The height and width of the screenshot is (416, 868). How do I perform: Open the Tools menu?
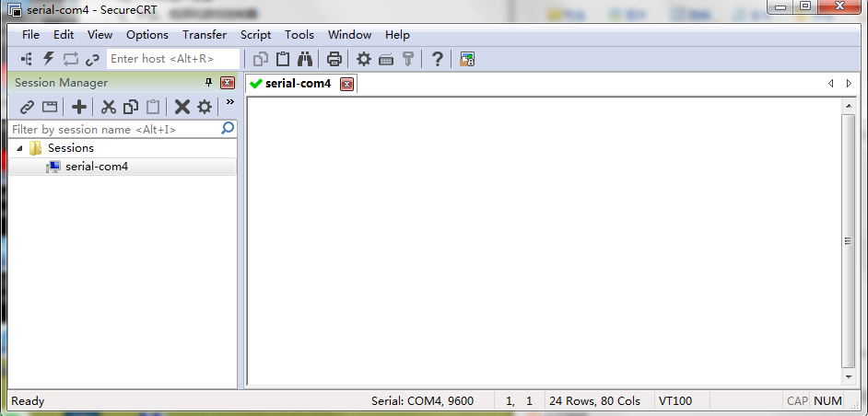pyautogui.click(x=299, y=35)
